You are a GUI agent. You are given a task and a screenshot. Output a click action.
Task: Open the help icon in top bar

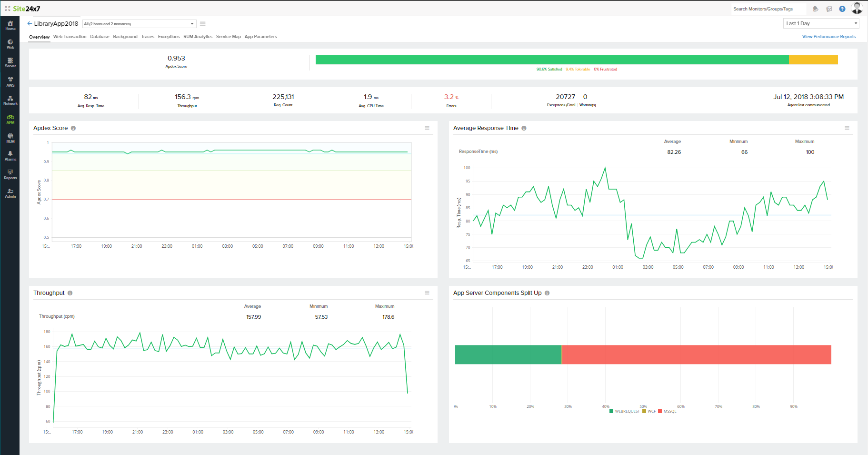tap(843, 9)
